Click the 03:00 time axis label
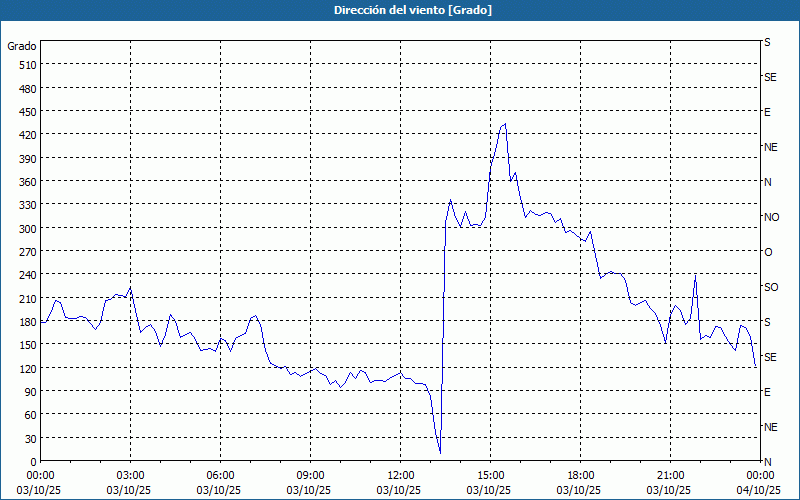Viewport: 800px width, 500px height. [130, 475]
